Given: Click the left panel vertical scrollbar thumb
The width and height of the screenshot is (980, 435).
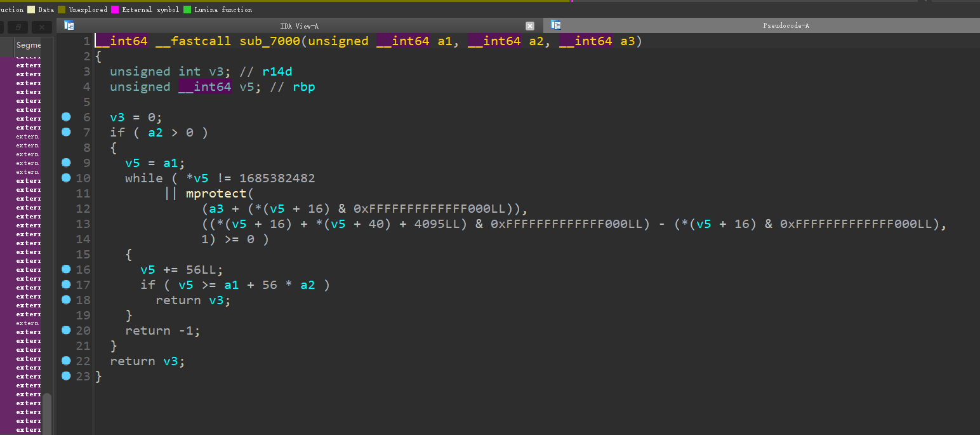Looking at the screenshot, I should 47,413.
